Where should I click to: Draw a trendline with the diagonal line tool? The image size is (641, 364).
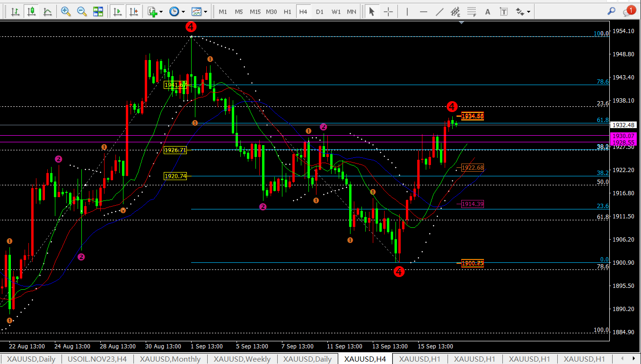pyautogui.click(x=439, y=12)
